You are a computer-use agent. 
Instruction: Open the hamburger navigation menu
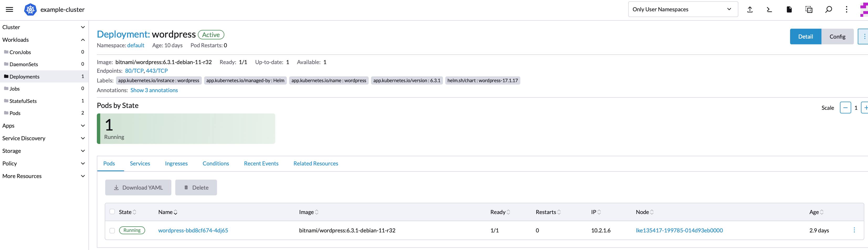9,9
